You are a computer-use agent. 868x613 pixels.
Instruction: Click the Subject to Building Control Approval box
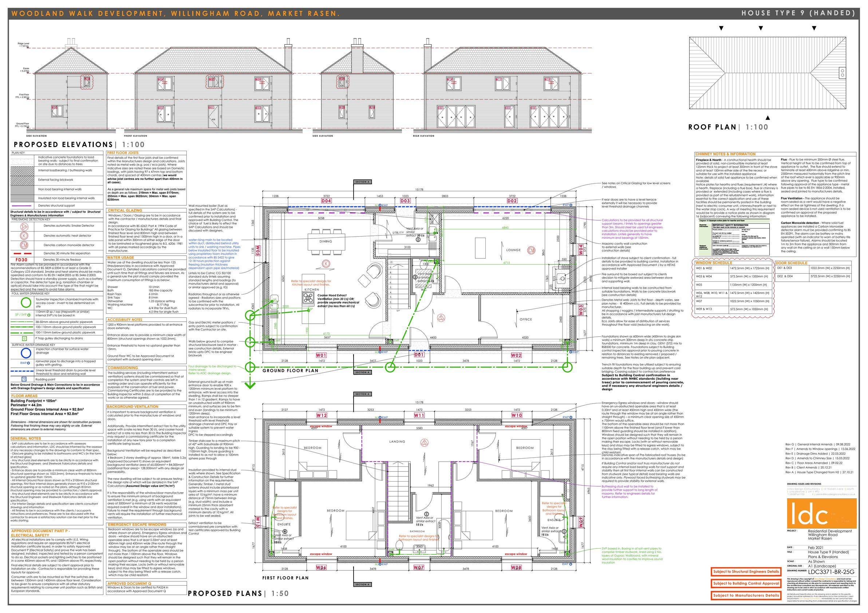click(746, 584)
